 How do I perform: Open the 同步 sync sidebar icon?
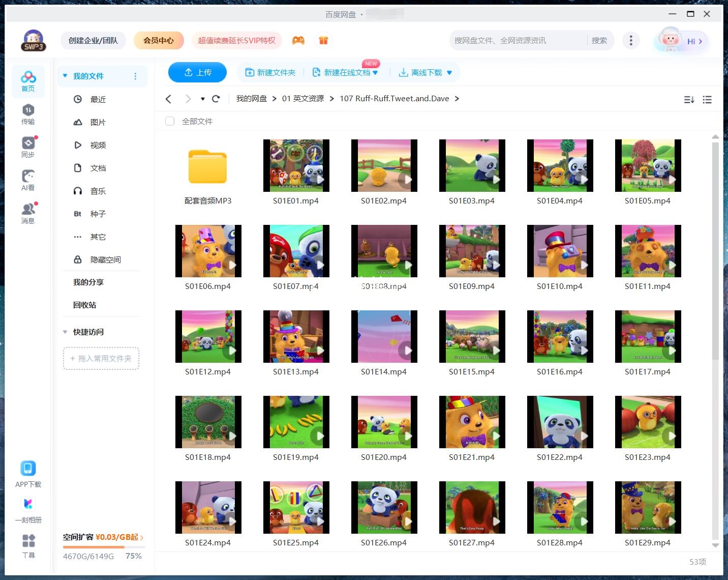click(x=28, y=147)
